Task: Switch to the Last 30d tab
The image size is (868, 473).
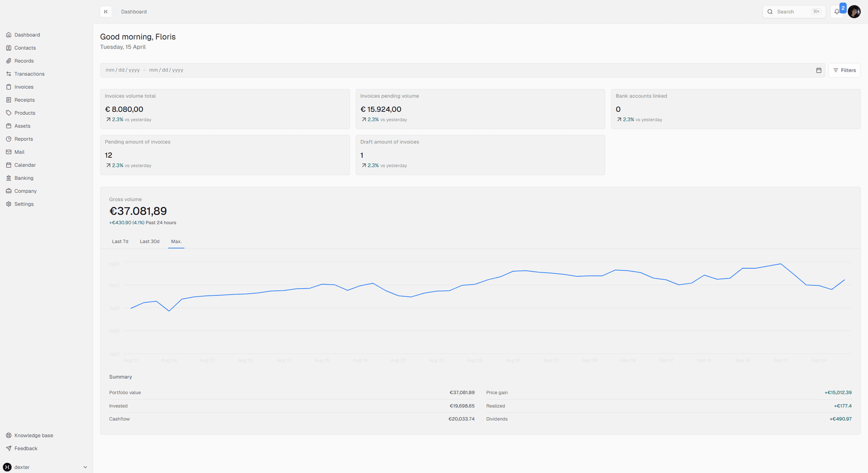Action: [x=150, y=242]
